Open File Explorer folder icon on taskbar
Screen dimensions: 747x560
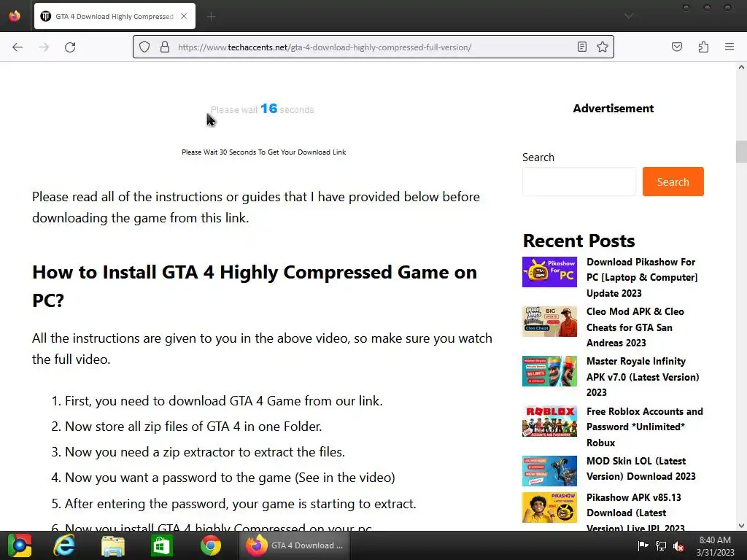[113, 545]
